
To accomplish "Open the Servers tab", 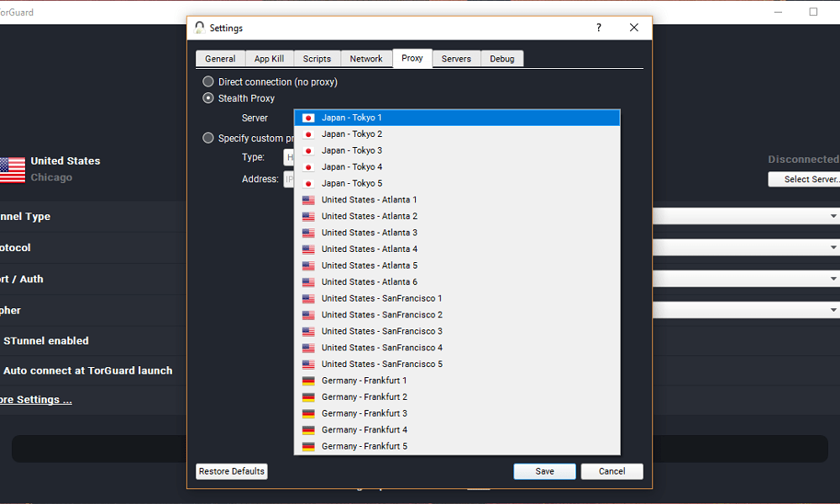I will 456,59.
